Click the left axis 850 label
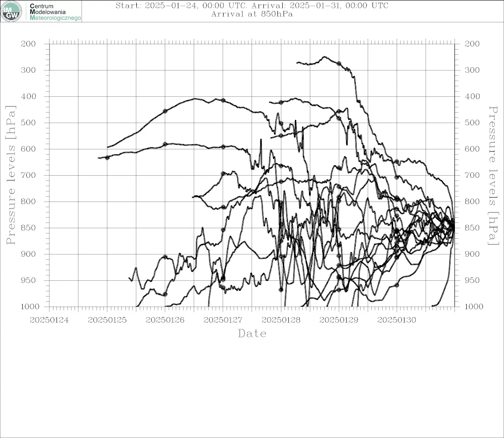 pyautogui.click(x=28, y=228)
